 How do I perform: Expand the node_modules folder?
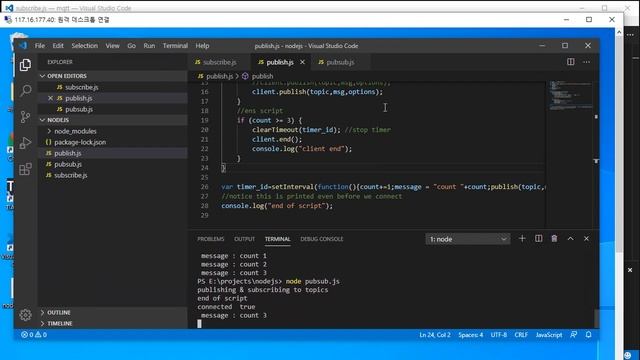(x=113, y=131)
